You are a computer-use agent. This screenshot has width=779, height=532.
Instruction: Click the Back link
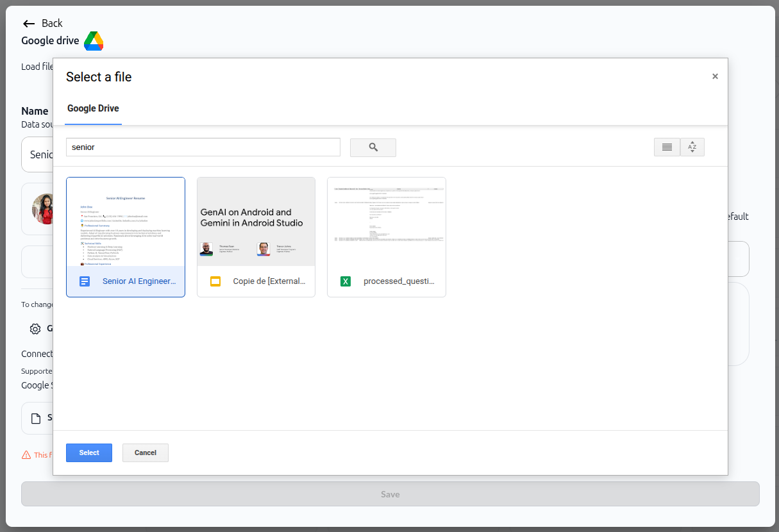[52, 23]
